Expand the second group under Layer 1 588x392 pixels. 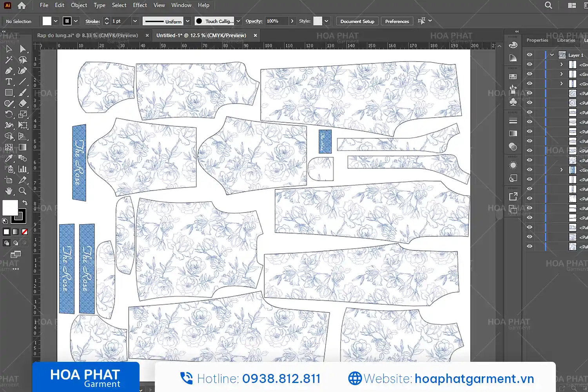(x=561, y=74)
